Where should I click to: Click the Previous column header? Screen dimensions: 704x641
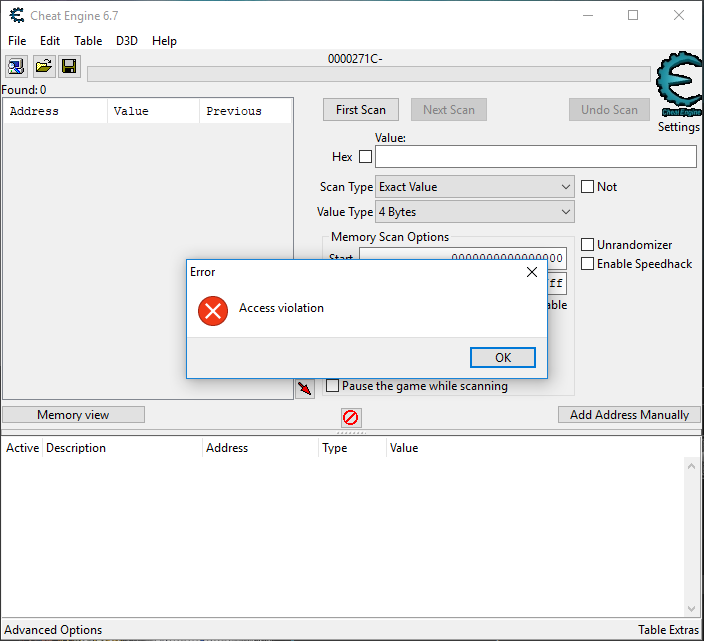(246, 111)
